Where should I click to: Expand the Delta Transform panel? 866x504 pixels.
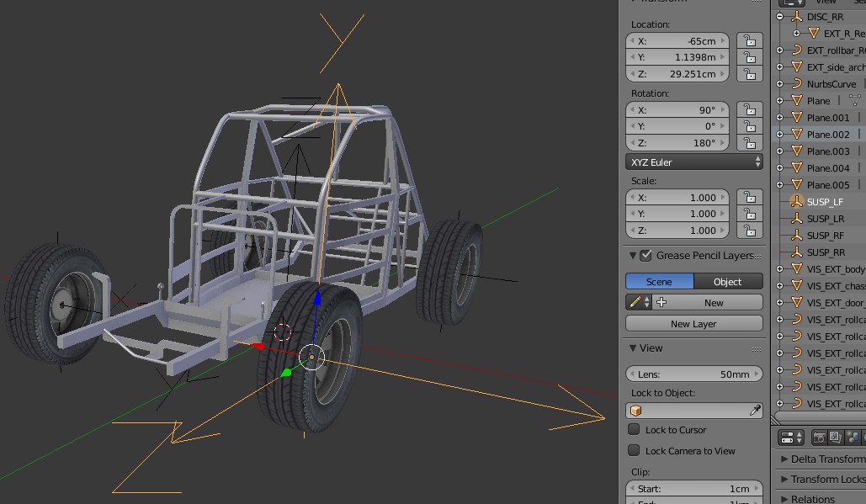click(784, 459)
